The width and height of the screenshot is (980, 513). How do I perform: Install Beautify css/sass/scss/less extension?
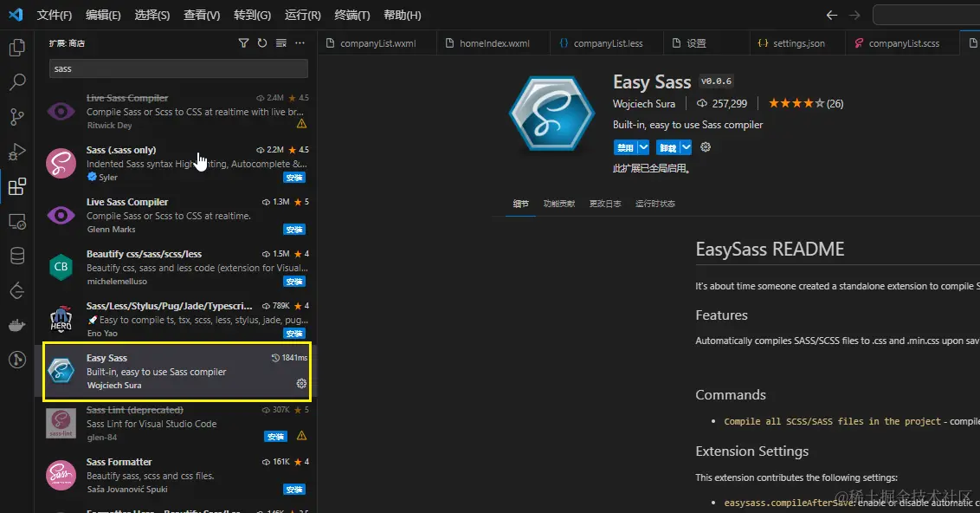point(294,282)
